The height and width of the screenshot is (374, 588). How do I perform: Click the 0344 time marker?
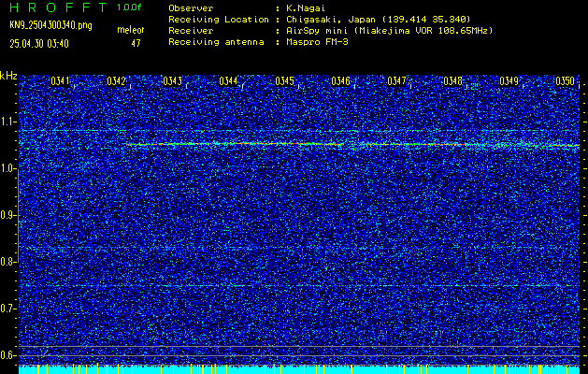click(228, 80)
